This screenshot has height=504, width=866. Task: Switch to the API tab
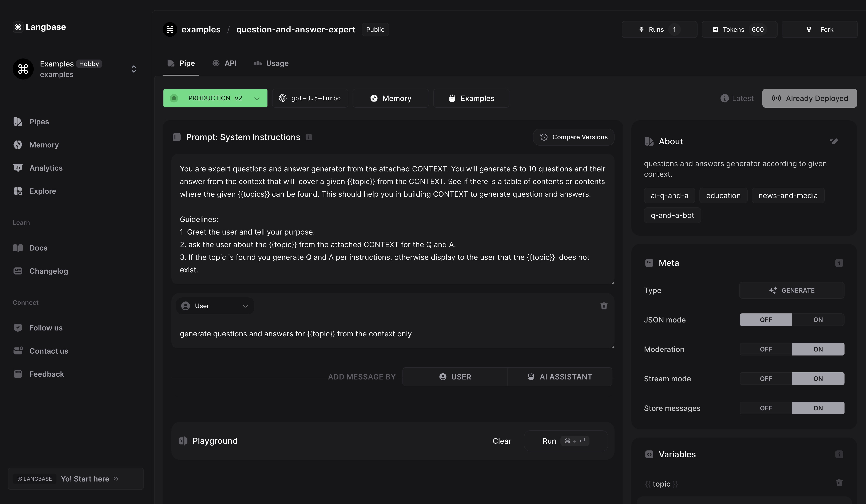225,63
